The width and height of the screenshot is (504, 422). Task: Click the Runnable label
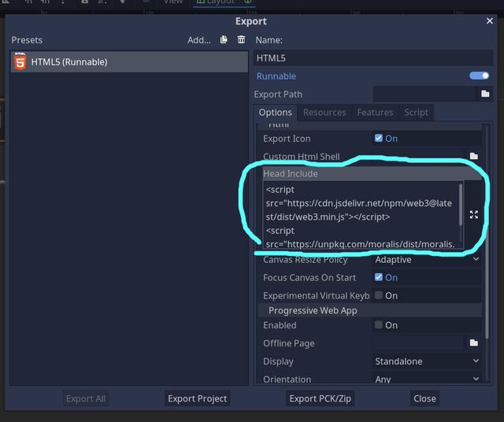tap(276, 76)
